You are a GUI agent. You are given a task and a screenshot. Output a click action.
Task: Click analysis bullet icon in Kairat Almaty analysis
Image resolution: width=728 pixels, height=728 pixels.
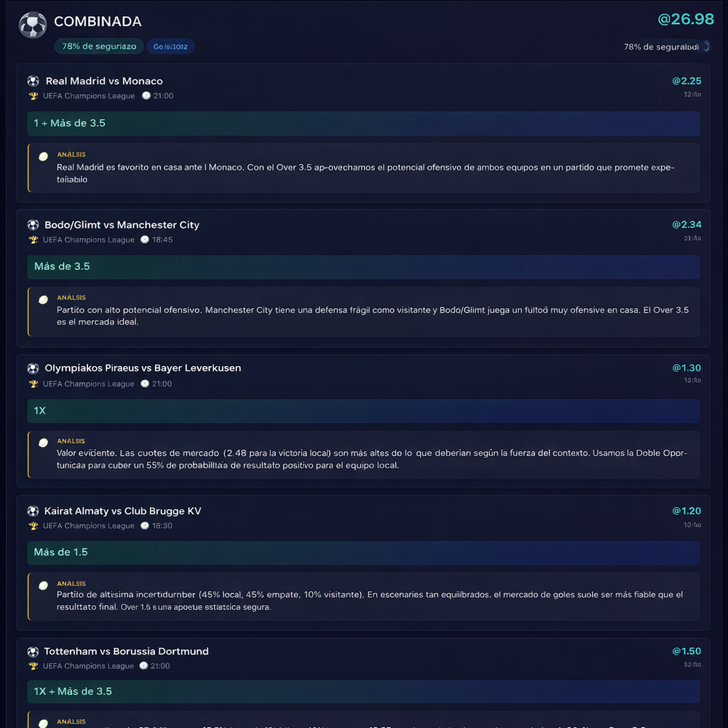[x=43, y=585]
